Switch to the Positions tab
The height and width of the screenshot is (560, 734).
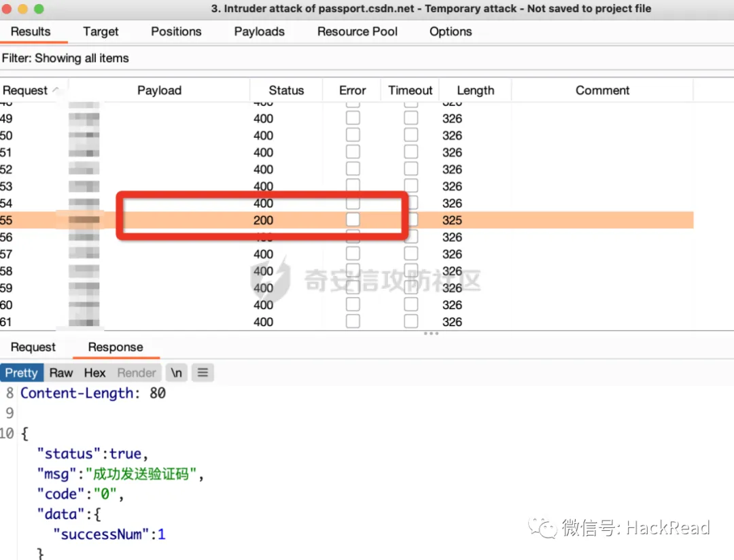pyautogui.click(x=176, y=31)
